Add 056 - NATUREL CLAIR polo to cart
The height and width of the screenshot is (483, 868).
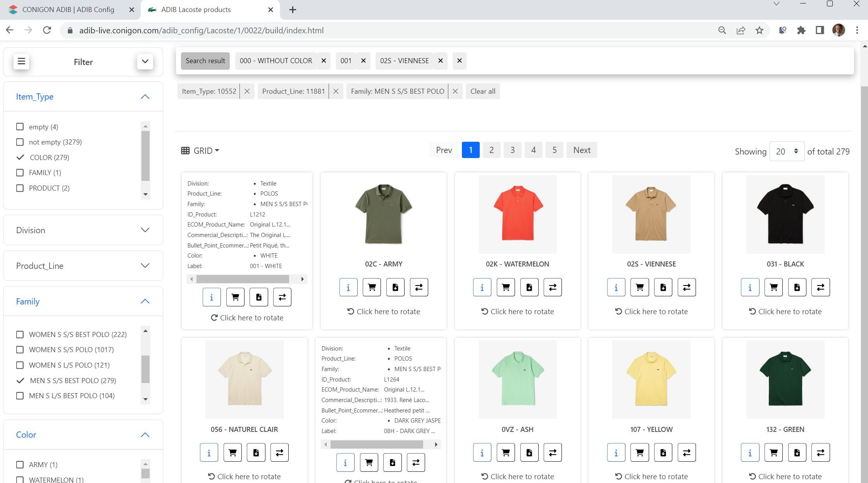click(232, 452)
